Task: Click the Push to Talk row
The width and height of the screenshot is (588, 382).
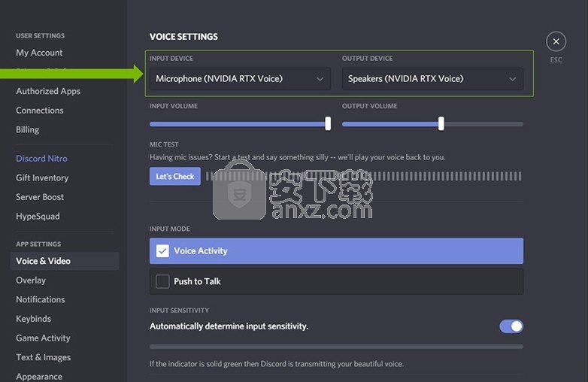Action: click(336, 281)
